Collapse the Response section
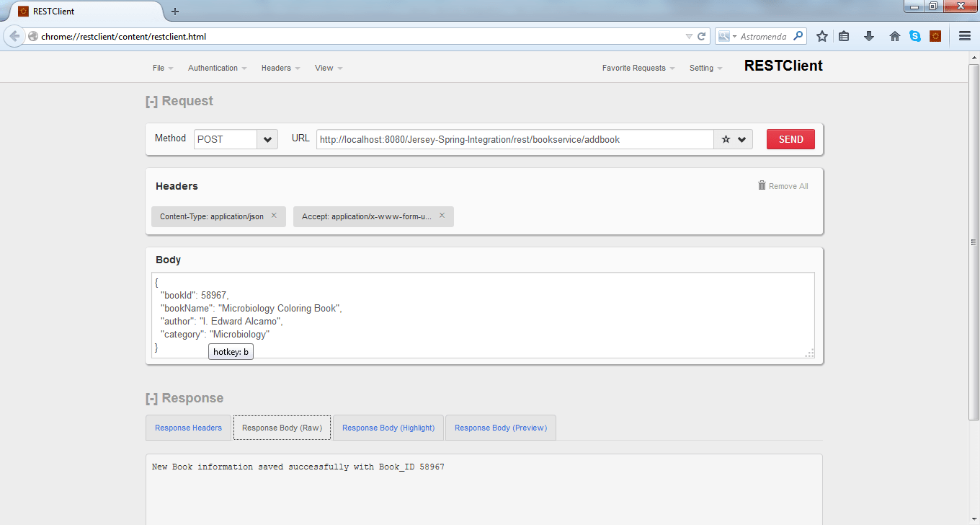This screenshot has height=525, width=980. pos(151,397)
